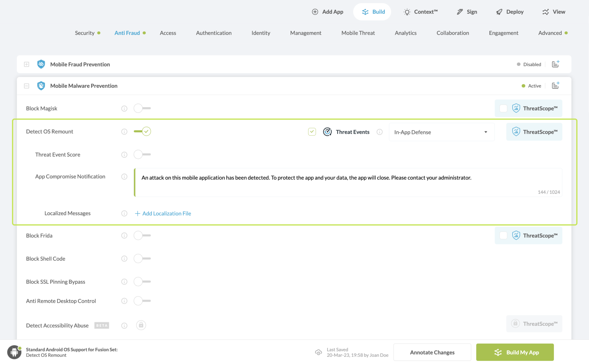
Task: Click the Build My App button
Action: tap(515, 352)
